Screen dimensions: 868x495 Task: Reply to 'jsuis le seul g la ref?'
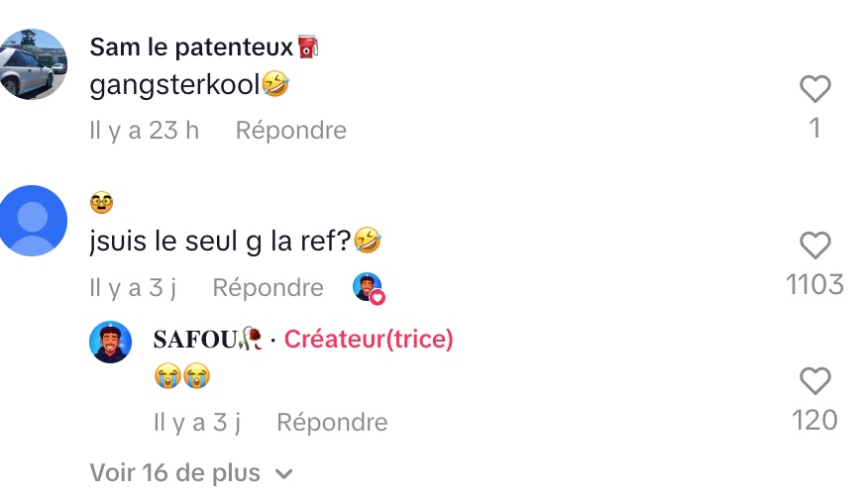tap(268, 288)
